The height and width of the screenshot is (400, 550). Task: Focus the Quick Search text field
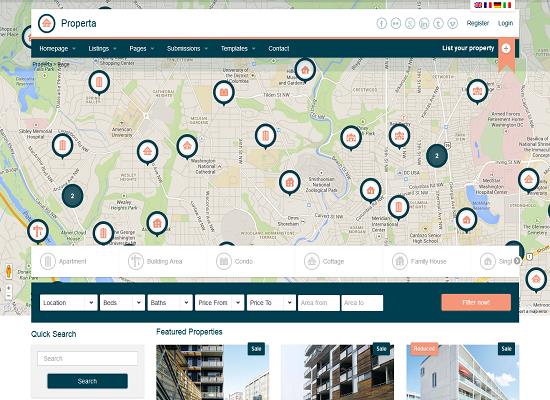[x=87, y=359]
